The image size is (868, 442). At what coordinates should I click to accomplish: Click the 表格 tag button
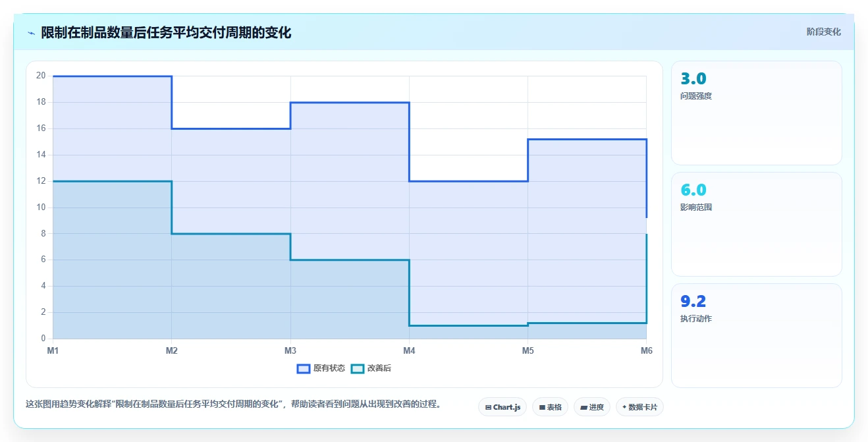point(550,407)
